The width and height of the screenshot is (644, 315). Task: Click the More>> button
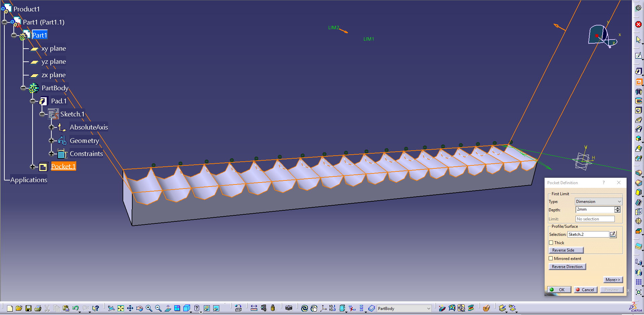[x=613, y=280]
